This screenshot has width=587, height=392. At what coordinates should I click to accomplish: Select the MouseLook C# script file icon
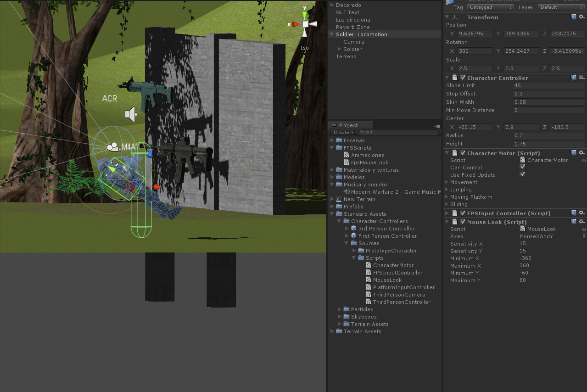click(369, 280)
